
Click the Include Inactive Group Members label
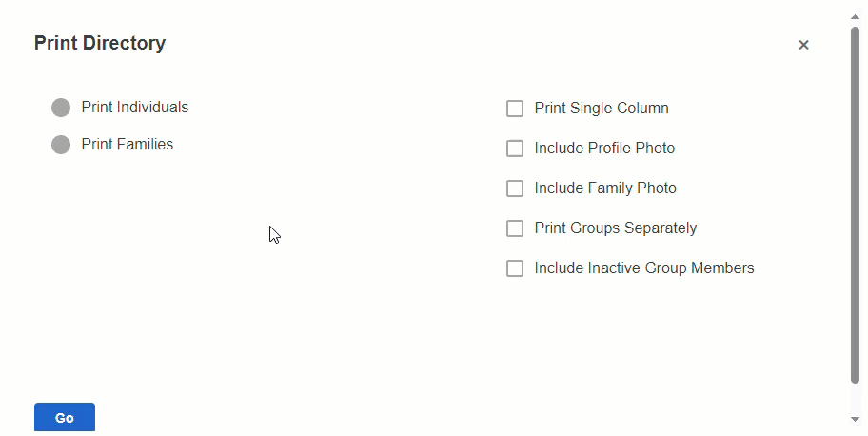(x=643, y=268)
